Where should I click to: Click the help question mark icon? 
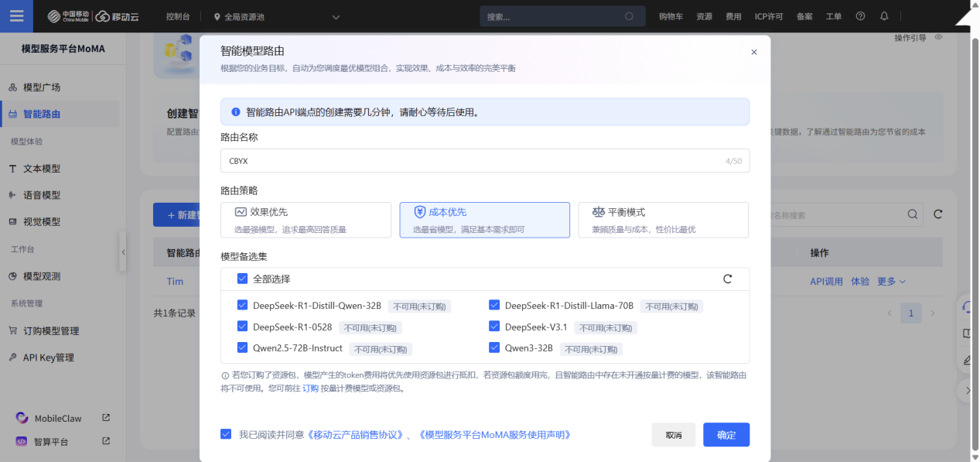coord(860,16)
